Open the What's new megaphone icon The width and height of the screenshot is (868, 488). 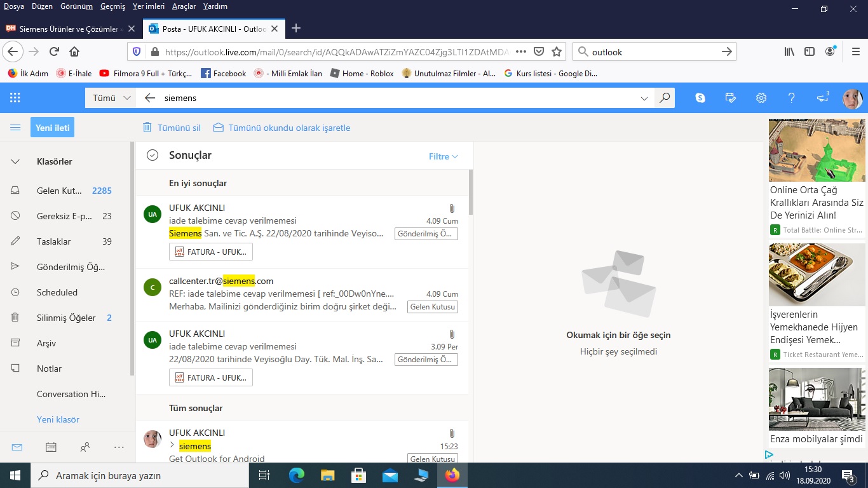pyautogui.click(x=822, y=98)
